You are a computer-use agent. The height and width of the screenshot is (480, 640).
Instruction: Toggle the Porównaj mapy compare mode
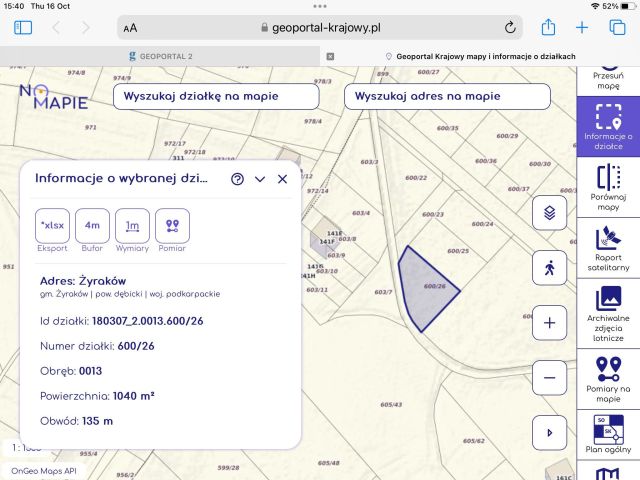point(608,188)
